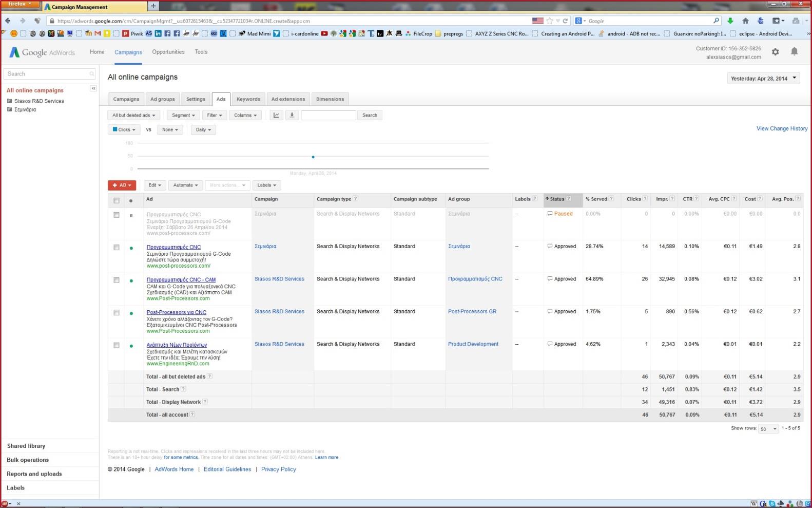Click Firefox reload page icon
The height and width of the screenshot is (508, 812).
point(566,21)
